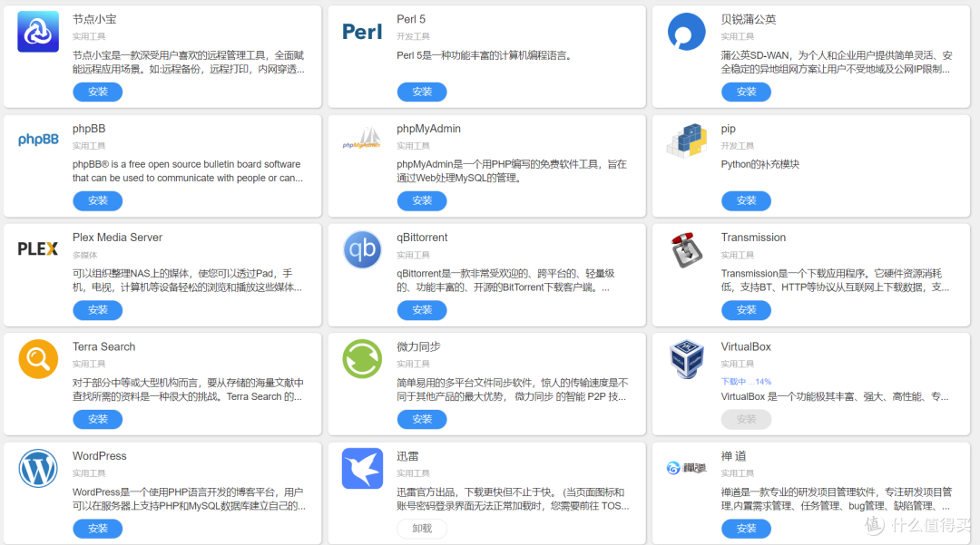The width and height of the screenshot is (980, 545).
Task: Open the Plex Media Server title
Action: click(x=117, y=238)
